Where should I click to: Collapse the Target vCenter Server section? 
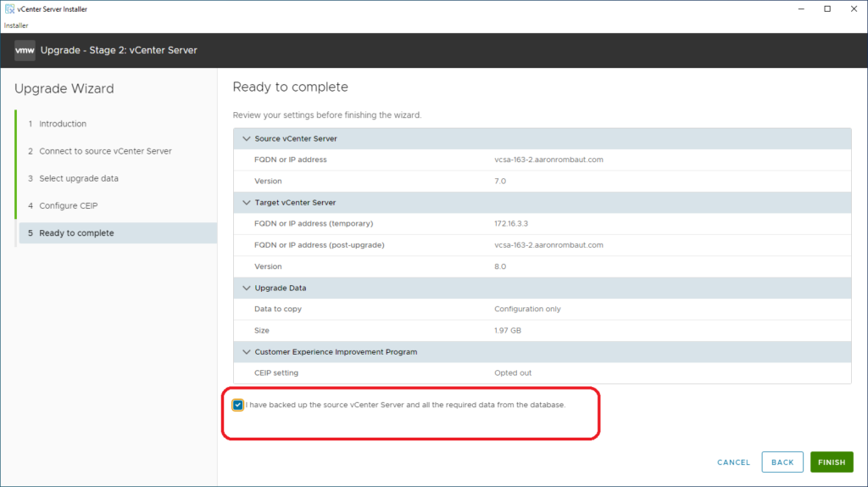click(x=247, y=203)
